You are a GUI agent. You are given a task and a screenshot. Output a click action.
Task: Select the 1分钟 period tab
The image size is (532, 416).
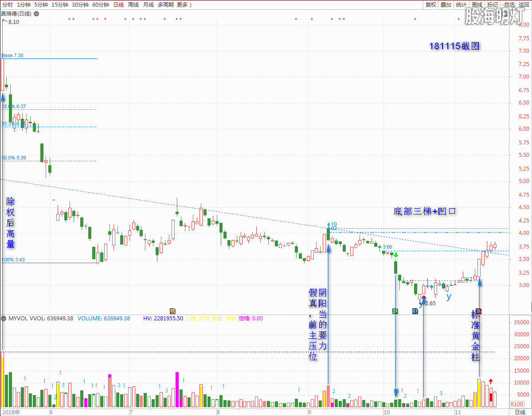(x=23, y=5)
